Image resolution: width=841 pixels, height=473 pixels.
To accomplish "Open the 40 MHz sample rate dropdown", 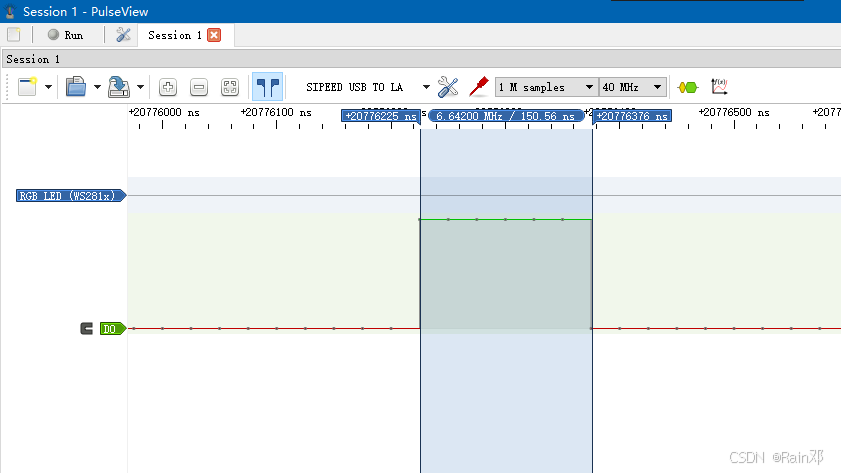I will tap(632, 87).
